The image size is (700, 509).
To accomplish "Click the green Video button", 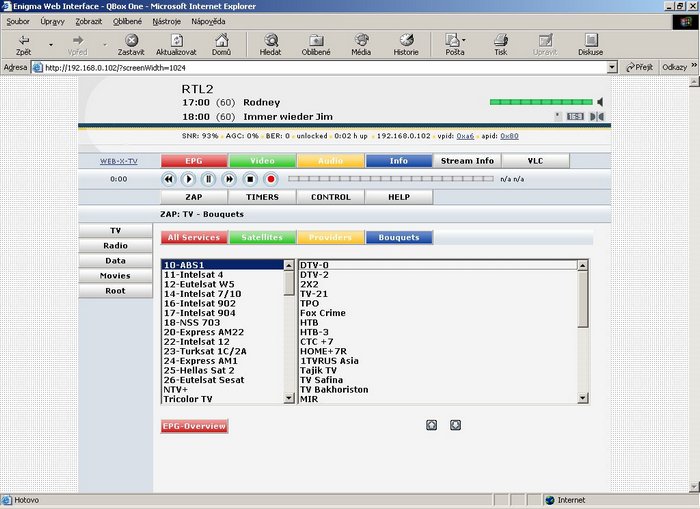I will click(x=262, y=161).
